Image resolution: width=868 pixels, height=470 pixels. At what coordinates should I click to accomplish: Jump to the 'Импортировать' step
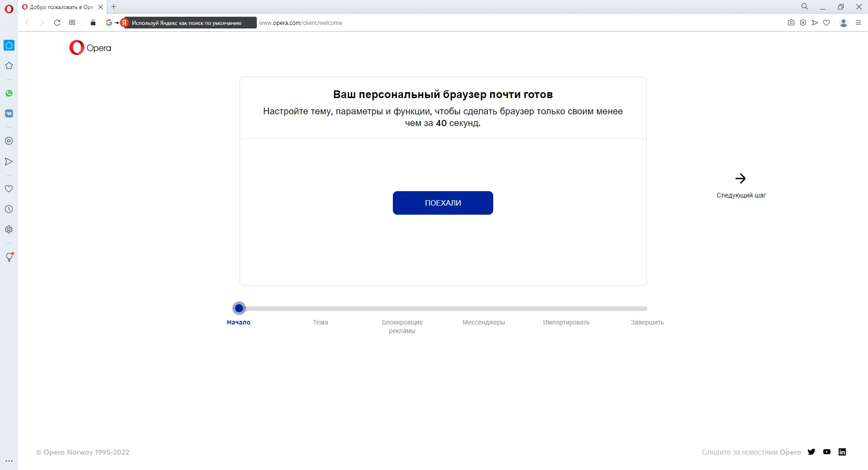coord(566,322)
